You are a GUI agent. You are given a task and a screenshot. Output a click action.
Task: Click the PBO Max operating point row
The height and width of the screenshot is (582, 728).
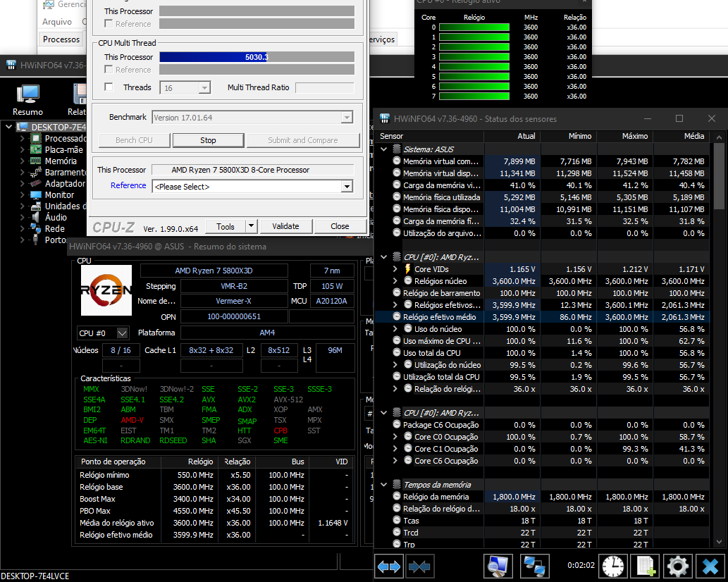point(215,511)
